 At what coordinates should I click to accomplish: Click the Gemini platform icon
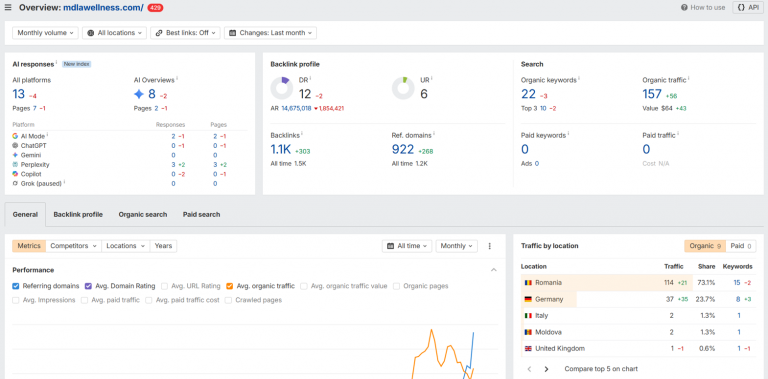[15, 155]
